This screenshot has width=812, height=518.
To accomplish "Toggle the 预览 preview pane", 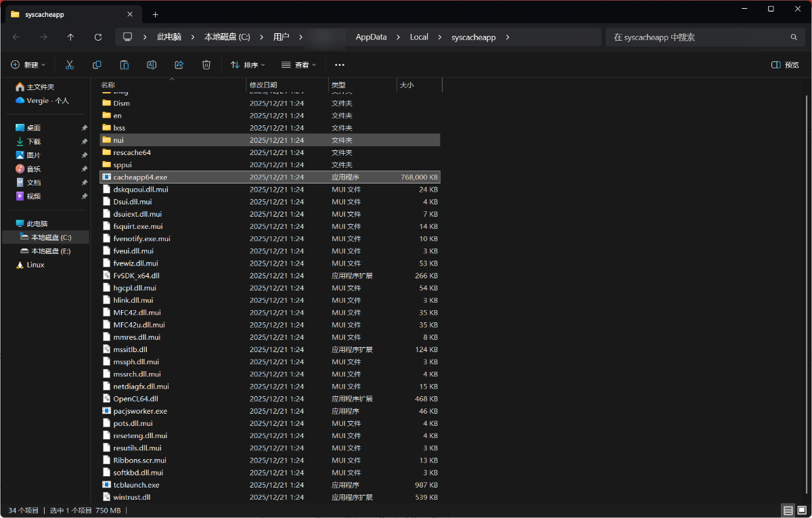I will coord(785,65).
